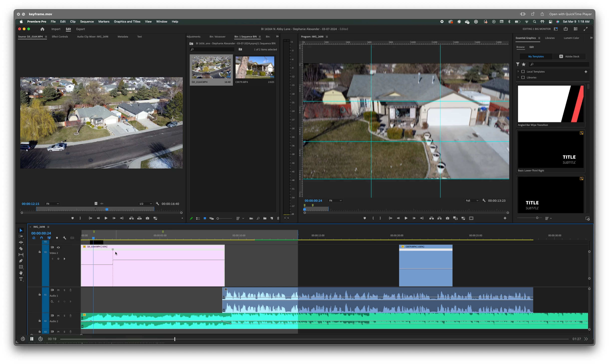The image size is (609, 364).
Task: Click Open with QuickTime Player
Action: click(570, 14)
